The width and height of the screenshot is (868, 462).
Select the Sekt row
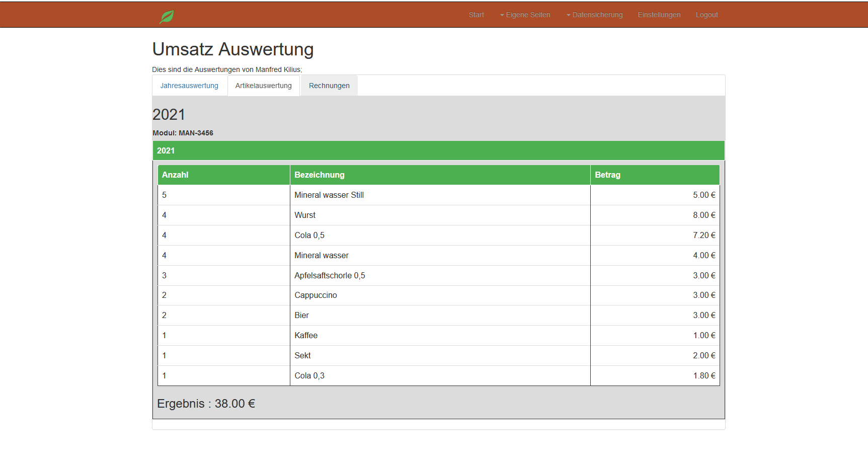click(x=302, y=355)
